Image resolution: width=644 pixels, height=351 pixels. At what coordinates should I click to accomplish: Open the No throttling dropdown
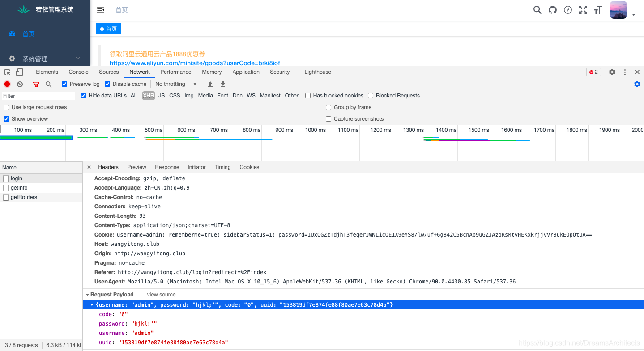[x=176, y=84]
